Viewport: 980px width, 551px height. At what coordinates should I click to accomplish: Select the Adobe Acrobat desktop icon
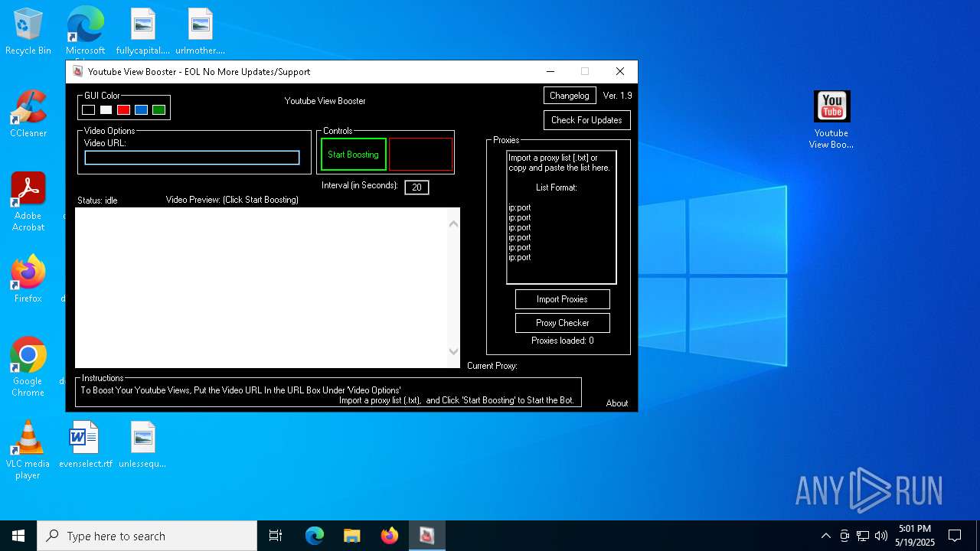point(28,202)
